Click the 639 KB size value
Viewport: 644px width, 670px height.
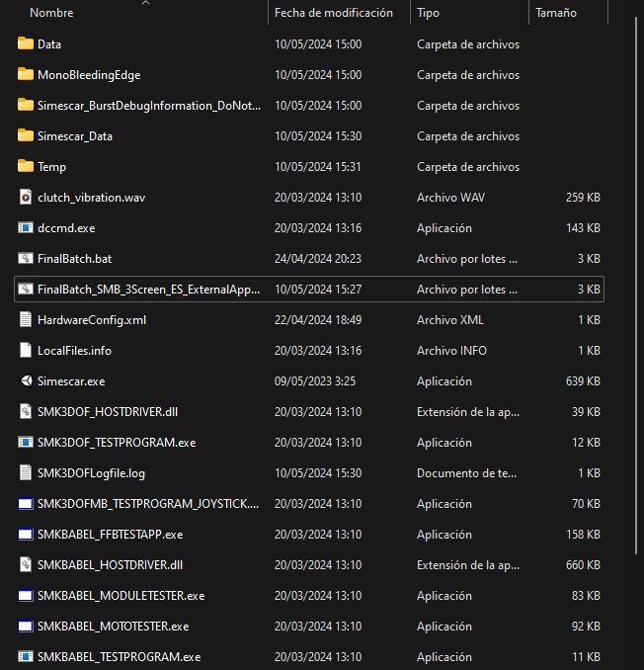point(583,381)
